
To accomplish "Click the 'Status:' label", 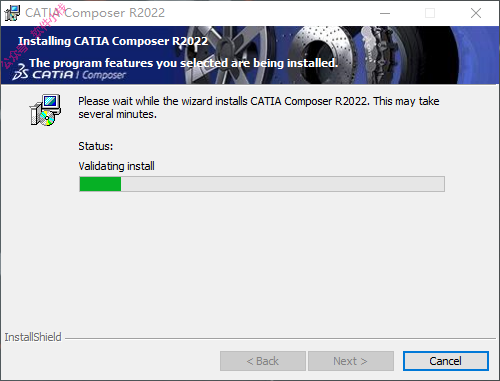I will coord(96,146).
